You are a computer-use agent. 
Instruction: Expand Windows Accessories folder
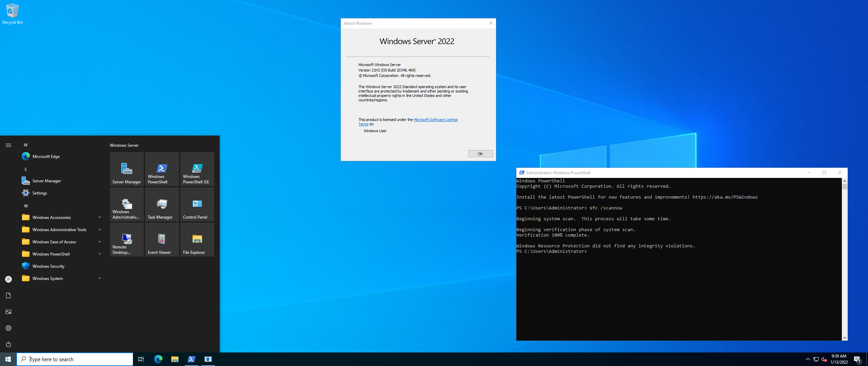(x=62, y=217)
